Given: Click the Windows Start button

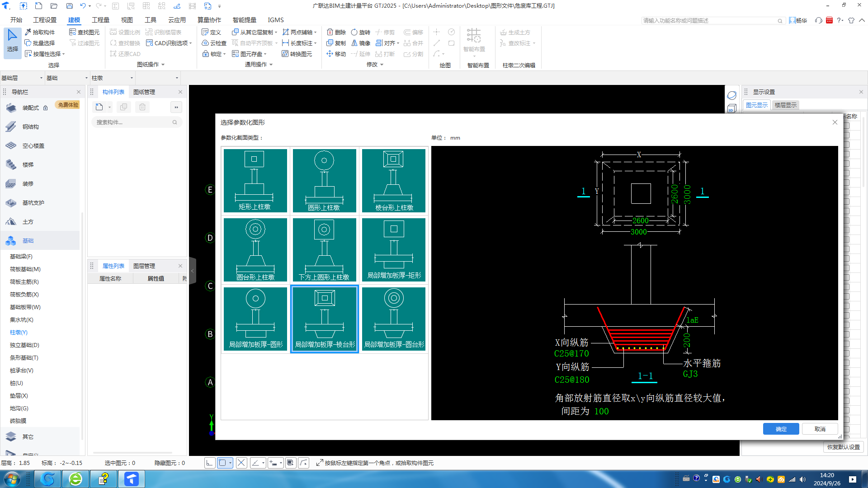Looking at the screenshot, I should 12,479.
